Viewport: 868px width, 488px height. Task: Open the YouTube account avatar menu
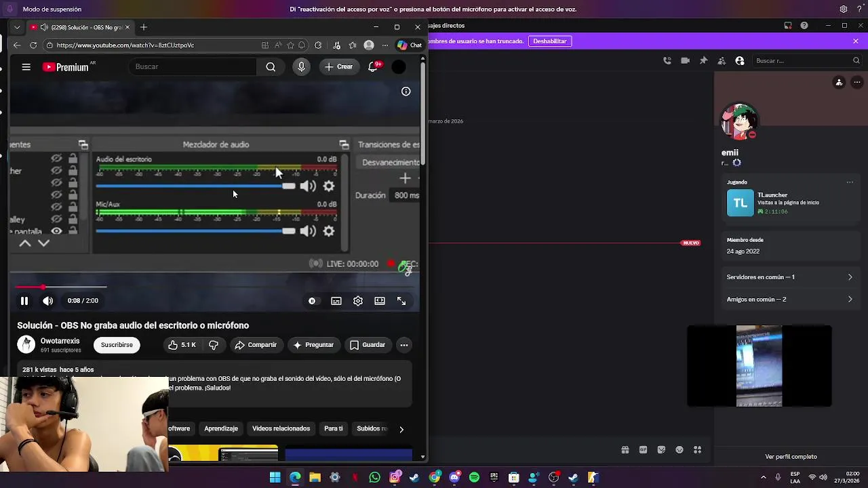[399, 66]
